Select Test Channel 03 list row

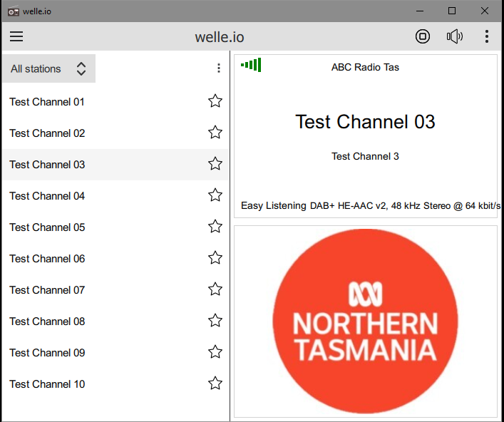pos(115,165)
